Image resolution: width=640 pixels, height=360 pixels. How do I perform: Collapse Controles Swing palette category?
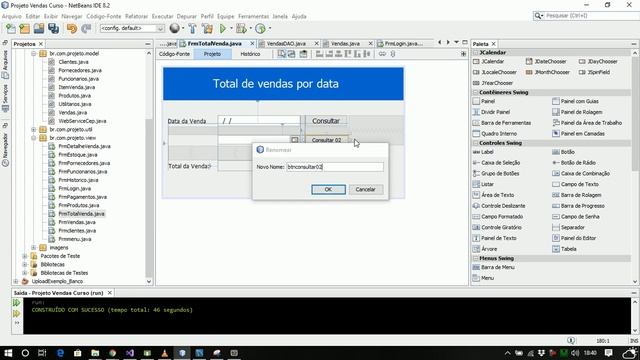point(476,143)
